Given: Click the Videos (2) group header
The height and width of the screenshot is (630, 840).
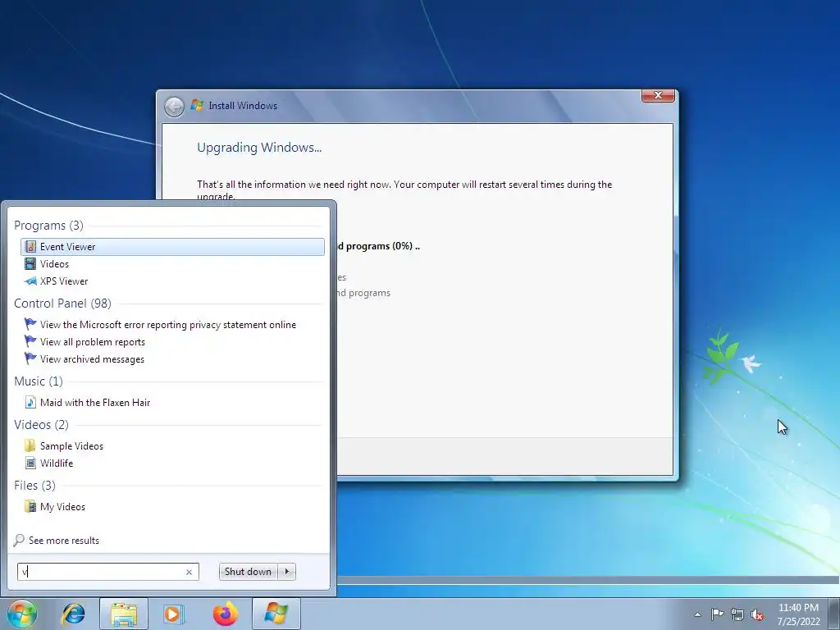Looking at the screenshot, I should click(x=41, y=424).
